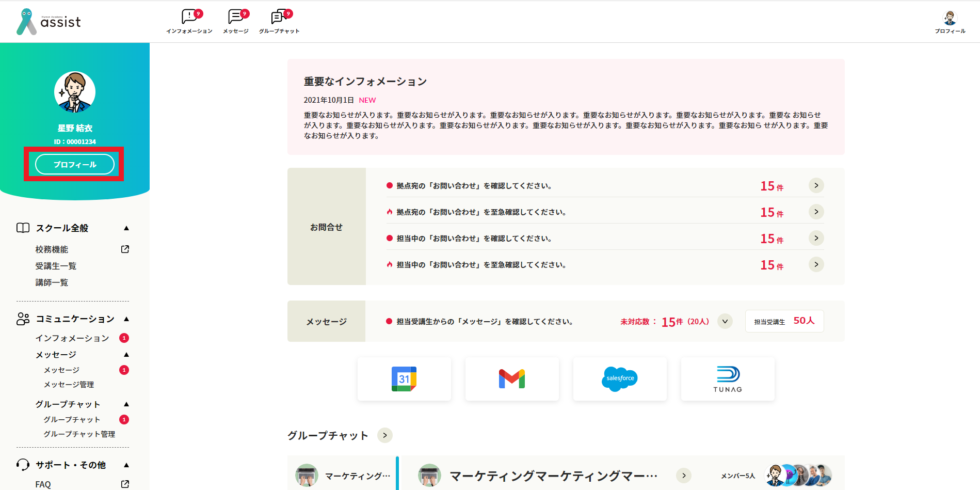This screenshot has height=490, width=980.
Task: Open the グループチャット icon in top bar
Action: coord(279,21)
